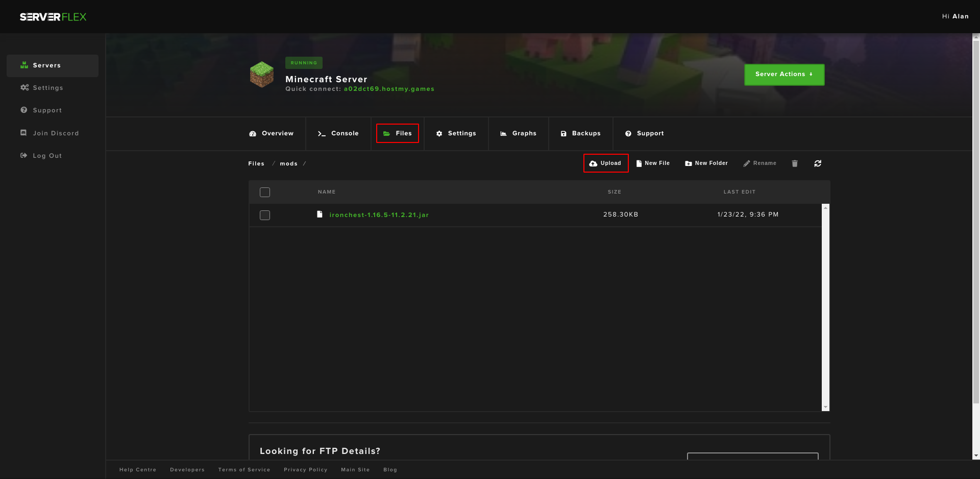The height and width of the screenshot is (479, 980).
Task: Click the Support tab question icon
Action: pos(628,134)
